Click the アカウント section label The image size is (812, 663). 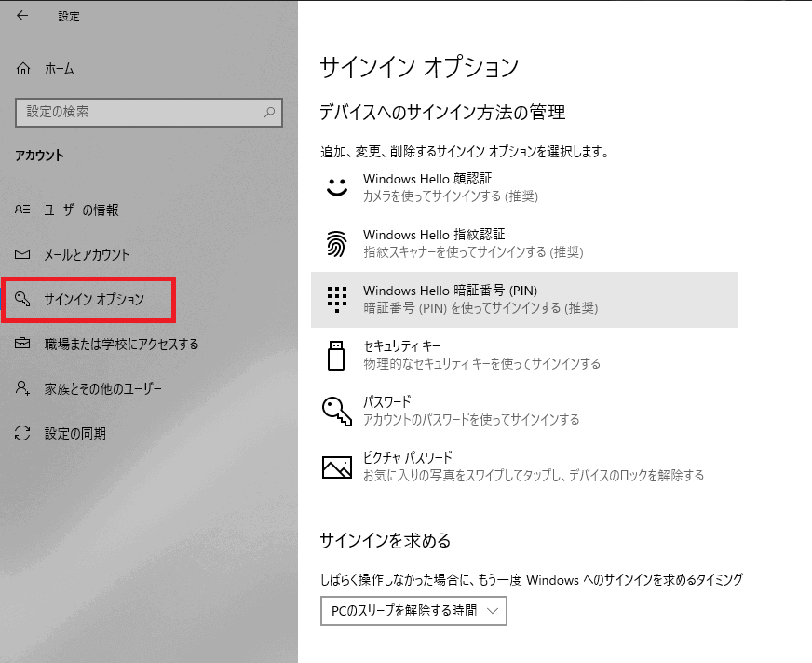pos(40,156)
